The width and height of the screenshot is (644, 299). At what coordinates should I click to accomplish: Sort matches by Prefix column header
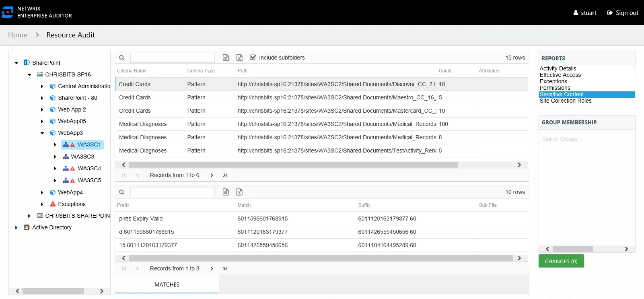click(x=123, y=205)
